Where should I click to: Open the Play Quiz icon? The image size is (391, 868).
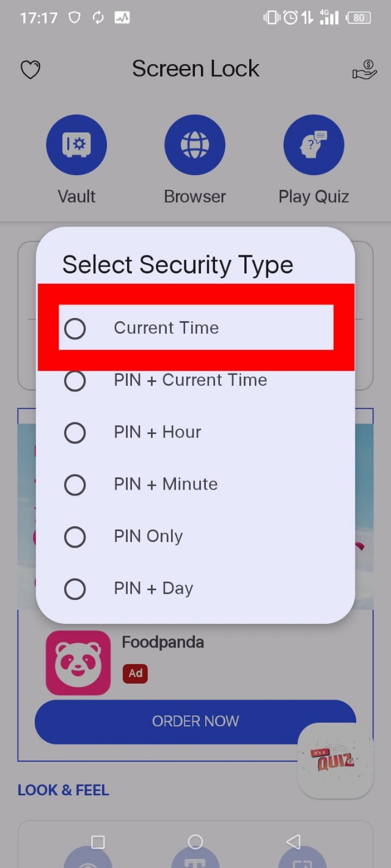coord(313,145)
